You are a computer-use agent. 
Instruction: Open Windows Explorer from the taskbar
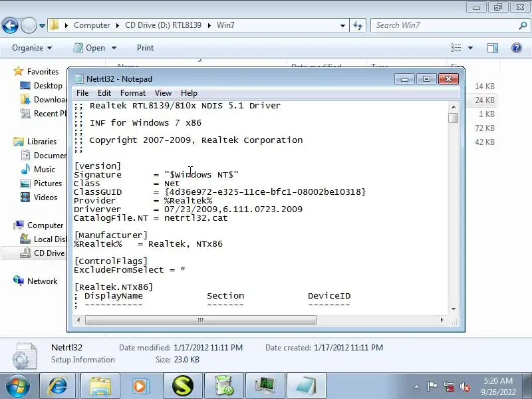click(x=100, y=386)
